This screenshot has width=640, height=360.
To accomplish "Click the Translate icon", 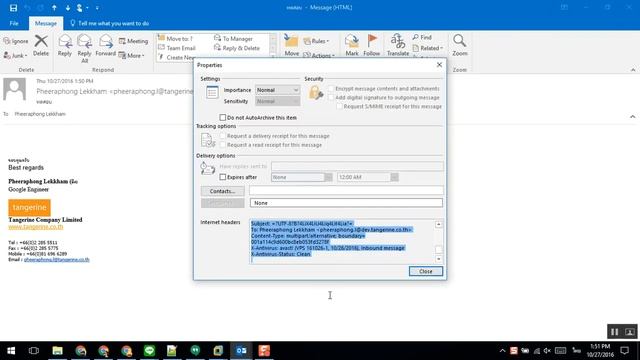I will [398, 41].
